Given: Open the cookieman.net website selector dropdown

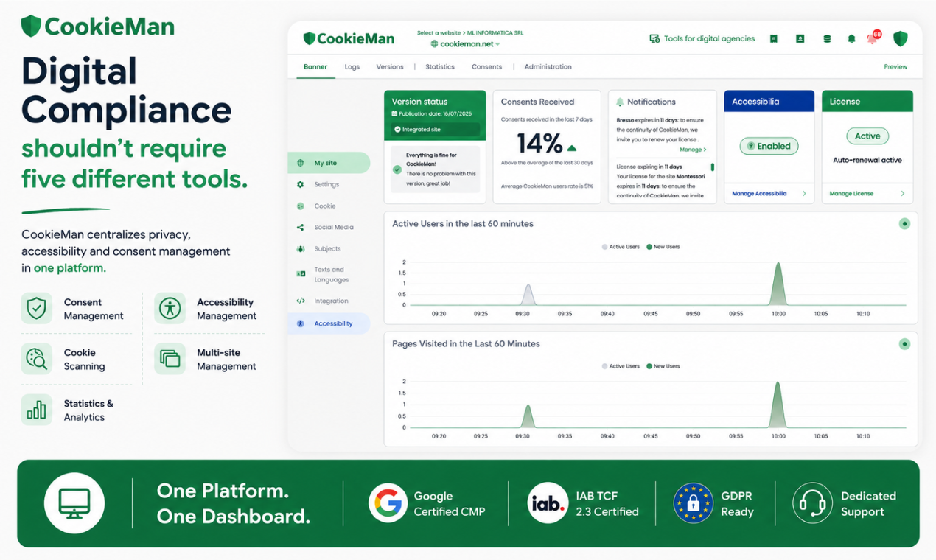Looking at the screenshot, I should pos(465,44).
